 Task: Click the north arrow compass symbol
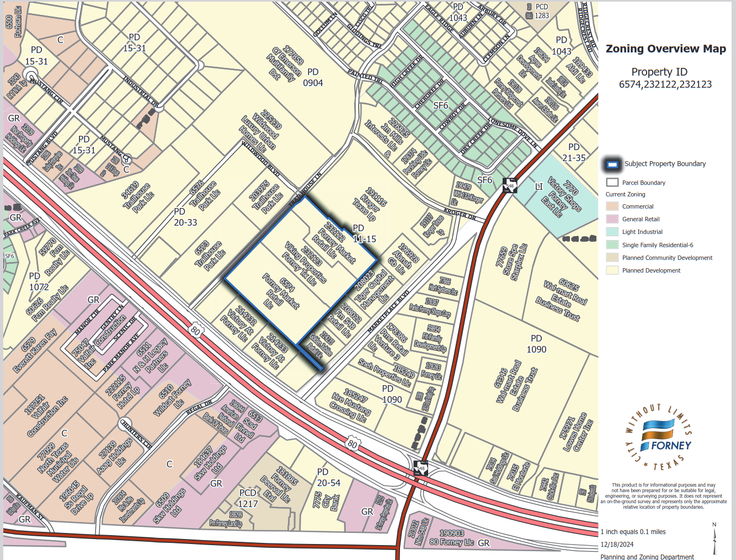[x=714, y=539]
